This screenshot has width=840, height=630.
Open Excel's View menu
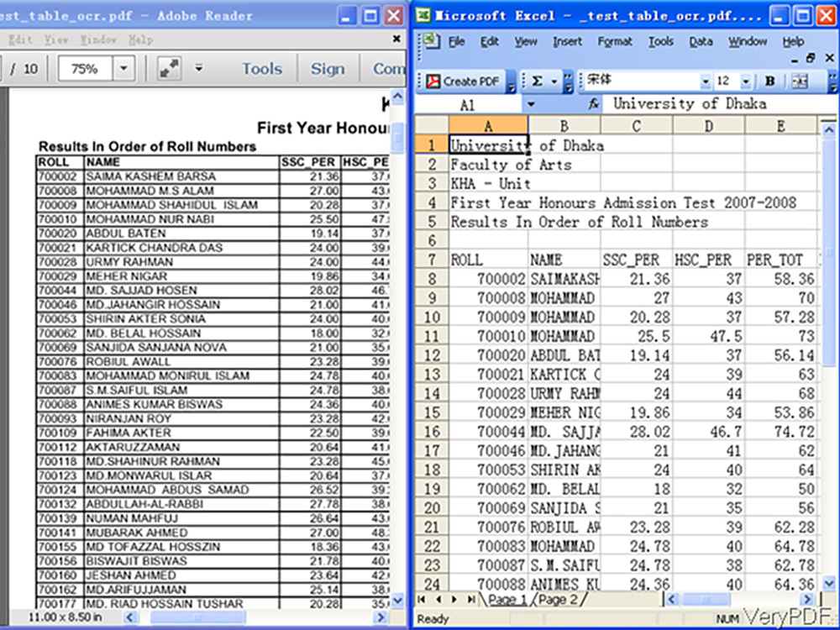[x=526, y=42]
